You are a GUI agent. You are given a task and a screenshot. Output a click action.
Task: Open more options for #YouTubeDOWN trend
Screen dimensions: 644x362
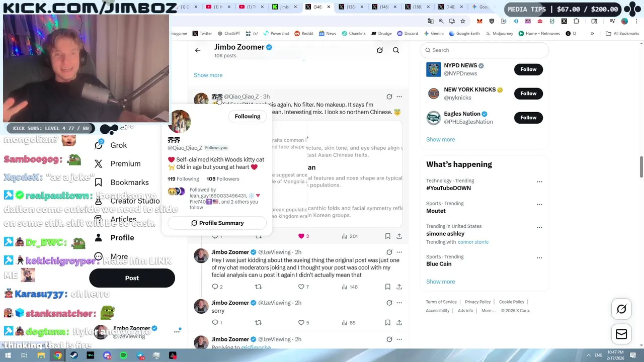click(x=539, y=182)
